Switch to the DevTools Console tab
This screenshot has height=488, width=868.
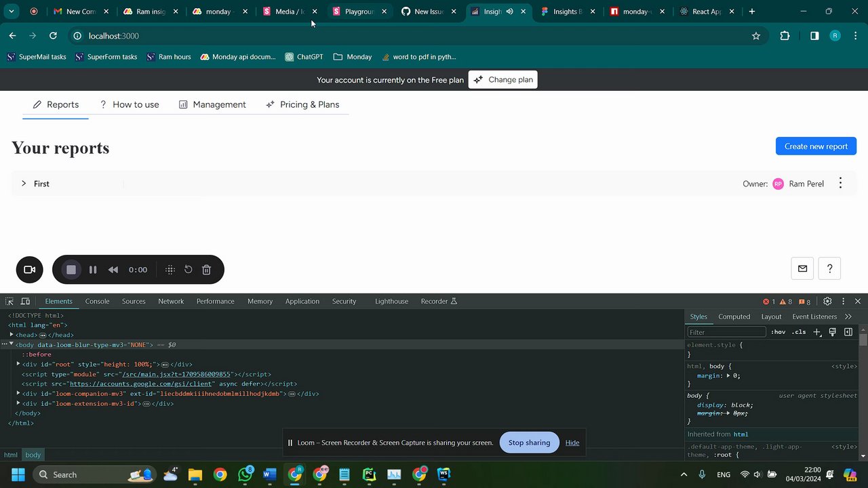(x=97, y=302)
